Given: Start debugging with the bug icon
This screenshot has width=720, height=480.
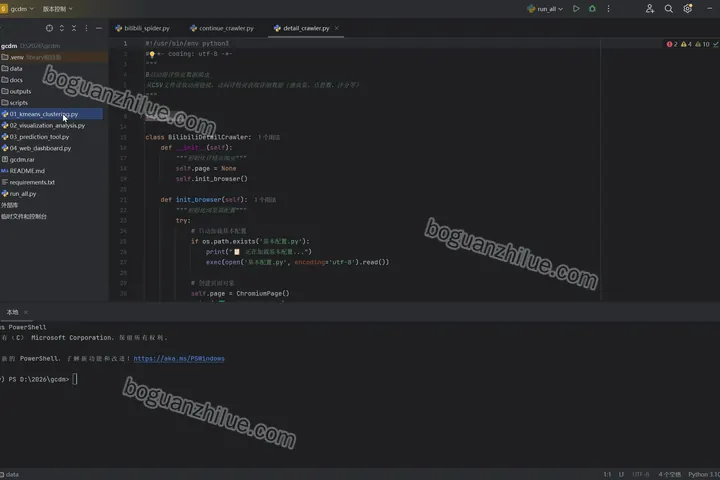Looking at the screenshot, I should 592,9.
